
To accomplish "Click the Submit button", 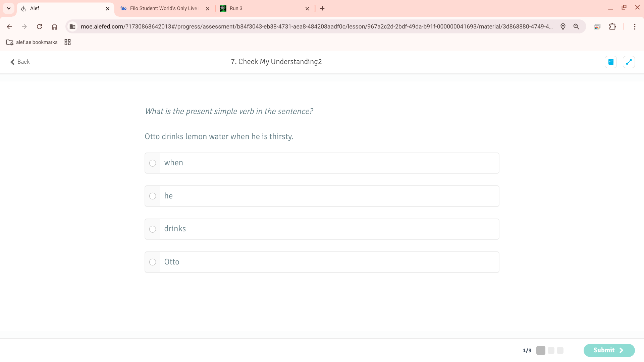I will coord(609,350).
